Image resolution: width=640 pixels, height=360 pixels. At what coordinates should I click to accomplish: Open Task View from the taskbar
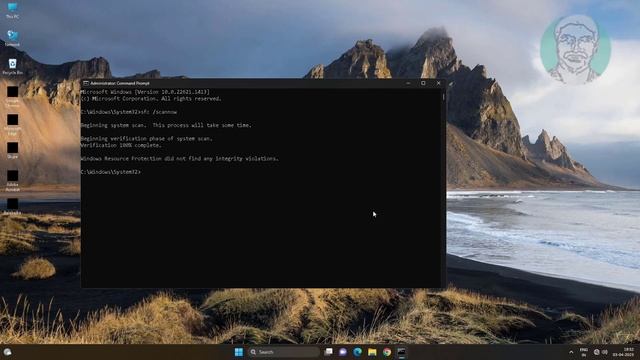point(329,352)
